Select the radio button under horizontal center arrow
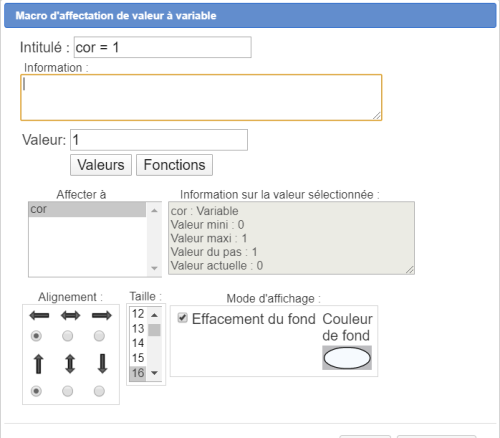The image size is (500, 438). click(x=68, y=336)
